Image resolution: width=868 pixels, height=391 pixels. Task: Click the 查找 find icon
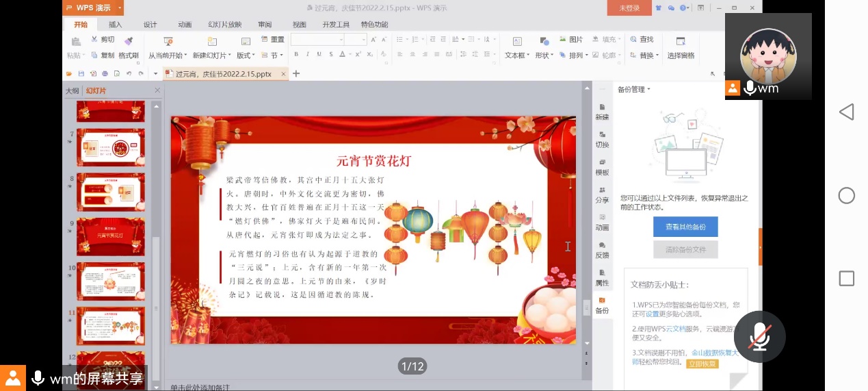tap(633, 40)
